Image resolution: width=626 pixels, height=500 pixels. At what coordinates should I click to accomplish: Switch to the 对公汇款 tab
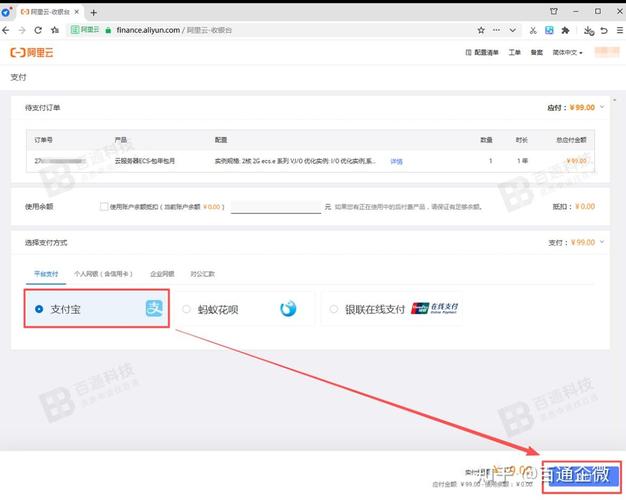click(202, 274)
